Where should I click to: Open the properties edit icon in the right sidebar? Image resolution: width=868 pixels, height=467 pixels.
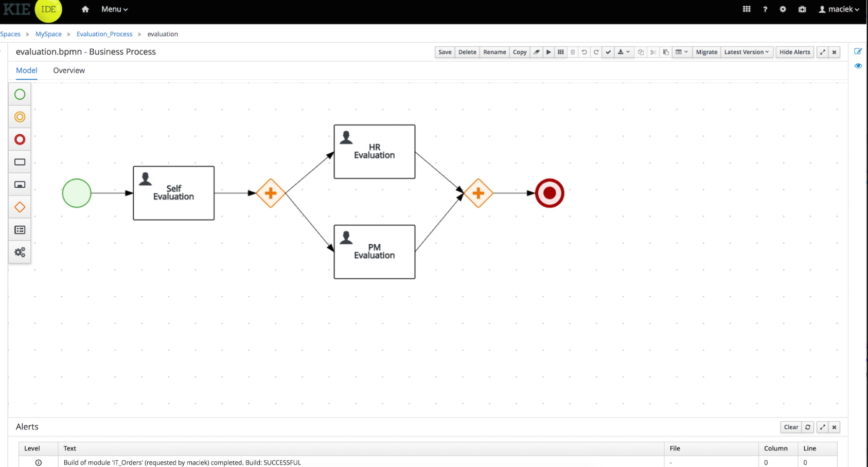pyautogui.click(x=858, y=51)
